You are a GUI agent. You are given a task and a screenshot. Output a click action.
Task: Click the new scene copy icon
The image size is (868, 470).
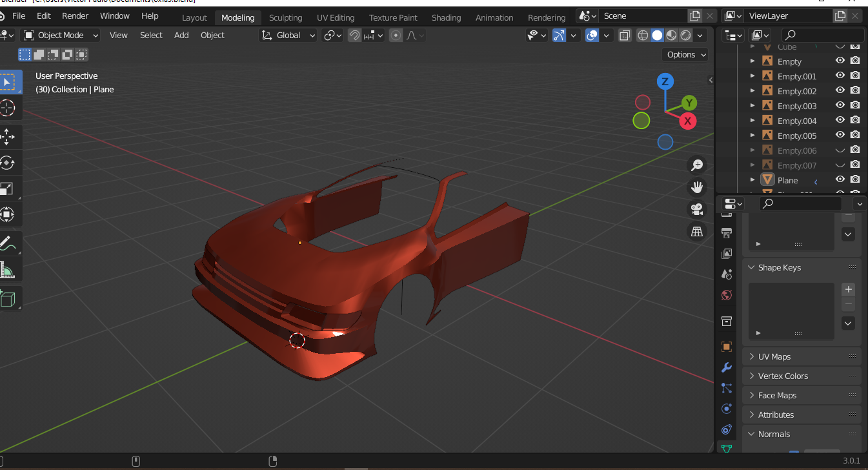[695, 15]
